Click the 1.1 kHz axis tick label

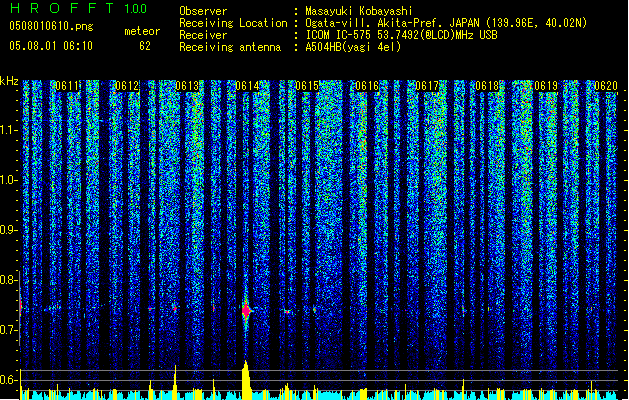(9, 130)
